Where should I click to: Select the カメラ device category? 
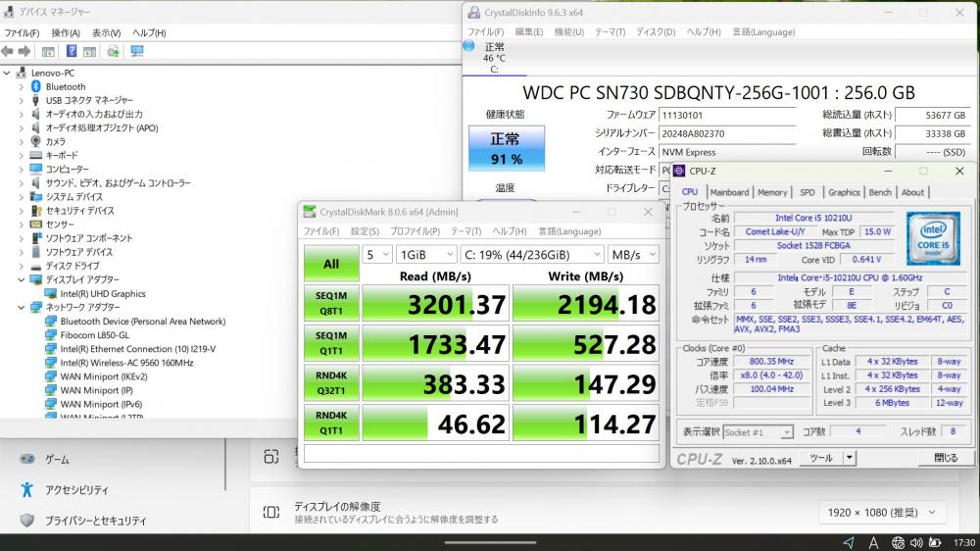point(56,141)
